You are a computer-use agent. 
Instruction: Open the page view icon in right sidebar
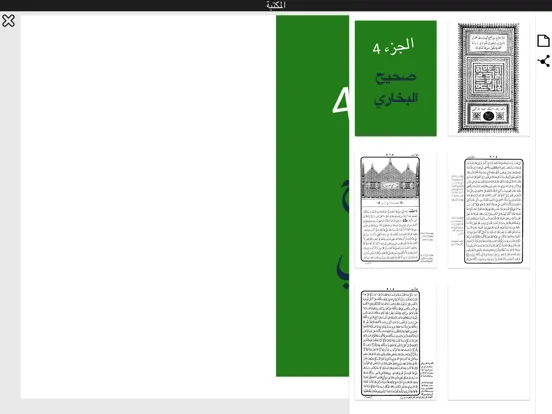coord(543,41)
